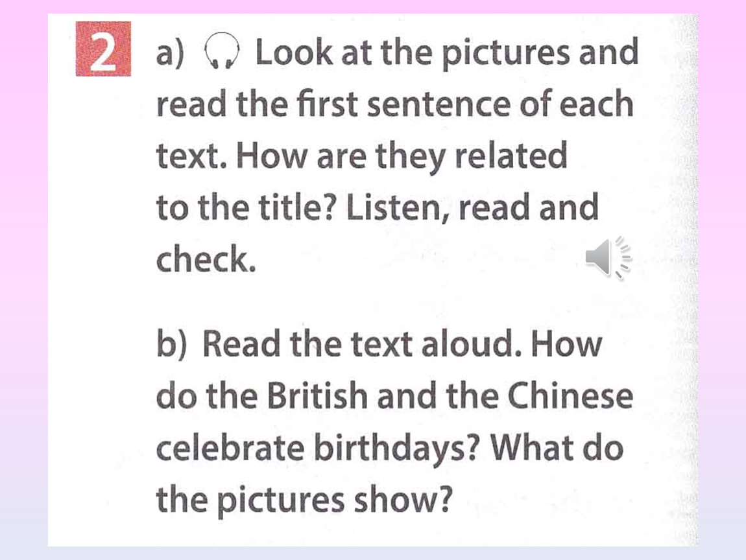Click the pink slide background border
The height and width of the screenshot is (560, 746).
pyautogui.click(x=24, y=279)
